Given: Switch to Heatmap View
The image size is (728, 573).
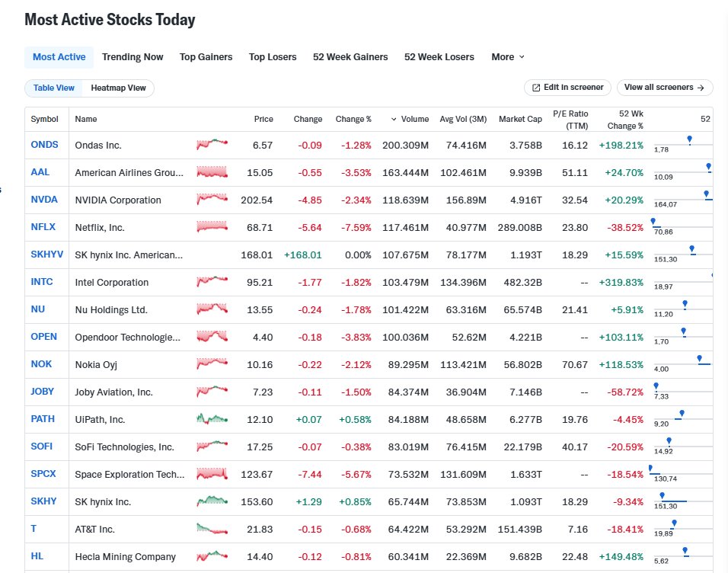Looking at the screenshot, I should click(118, 88).
